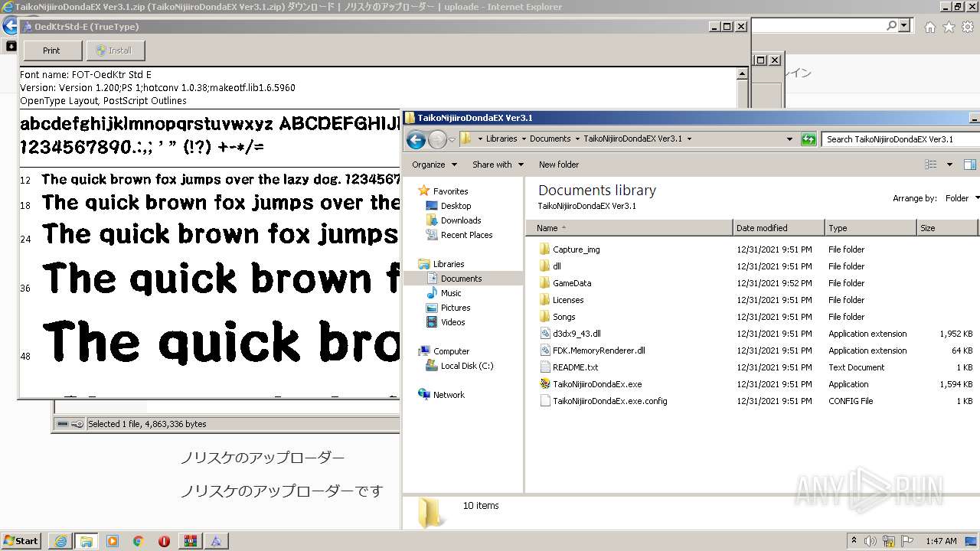Toggle the preview pane icon in Explorer
The image size is (980, 551).
point(970,165)
